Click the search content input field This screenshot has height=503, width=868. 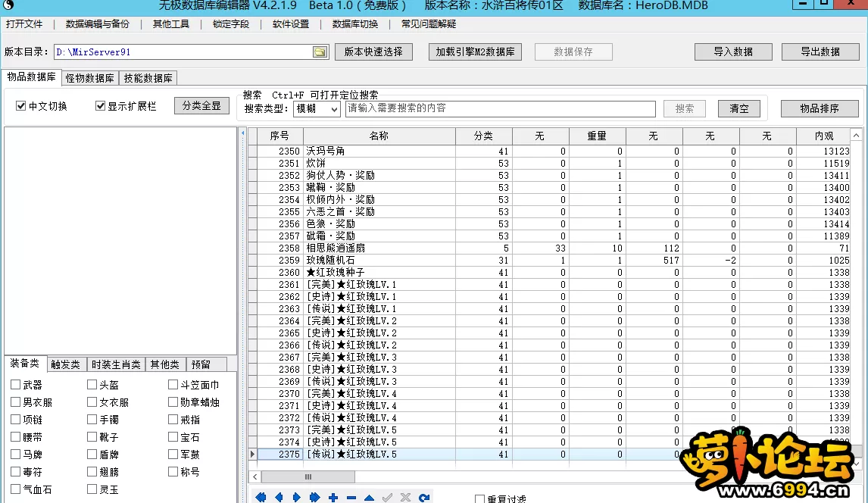click(x=501, y=108)
